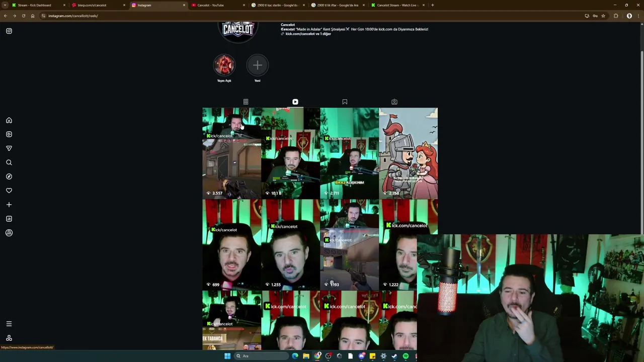
Task: Switch to the Posts grid tab
Action: click(x=246, y=102)
